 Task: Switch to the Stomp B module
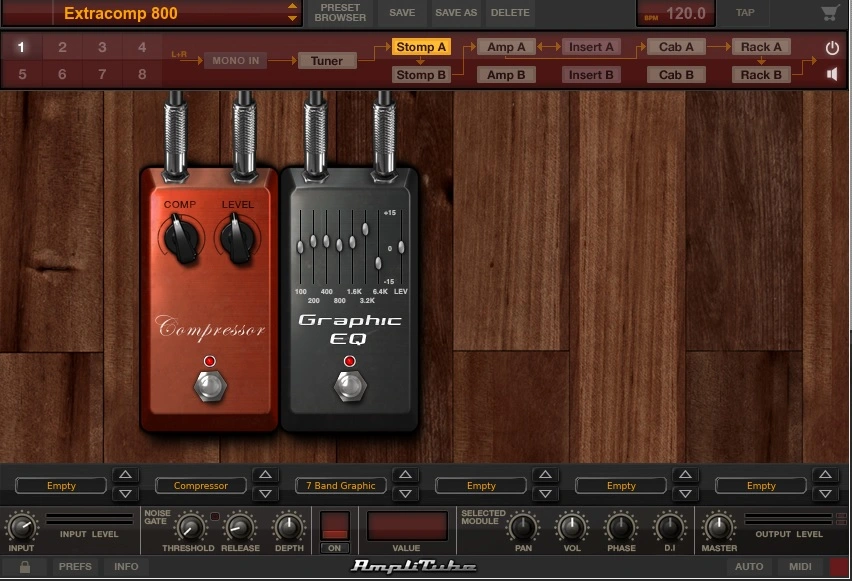click(x=421, y=74)
